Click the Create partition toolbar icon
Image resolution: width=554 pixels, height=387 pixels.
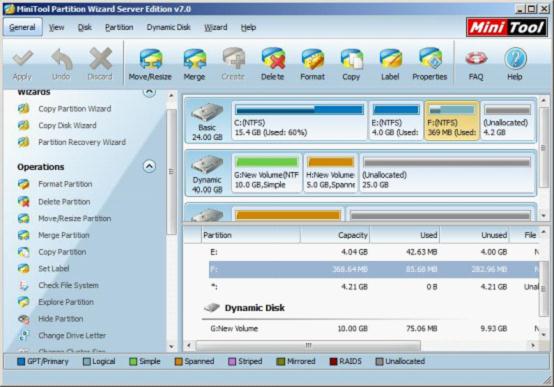(x=233, y=59)
